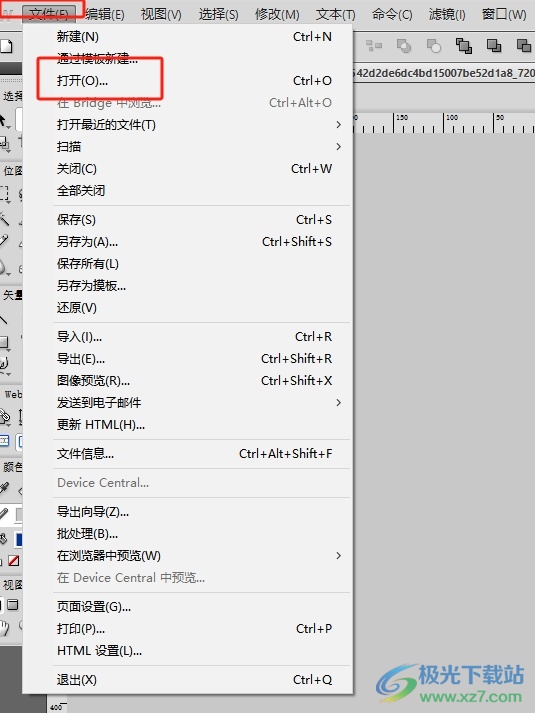Open the 文件(F) menu in menu bar
This screenshot has width=535, height=713.
(48, 15)
